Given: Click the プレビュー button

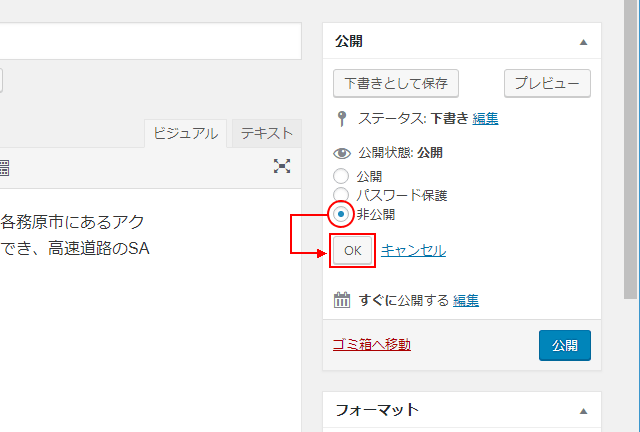Looking at the screenshot, I should 547,83.
